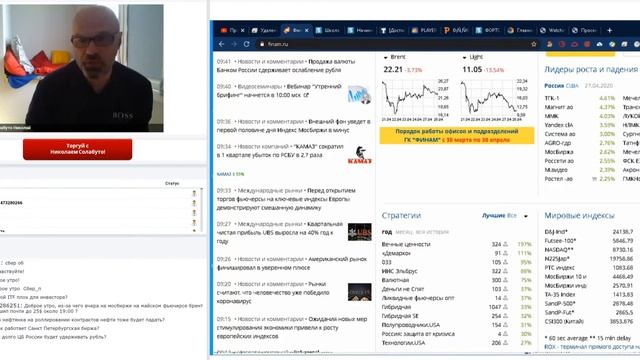Click the first user status icon in participants list
The height and width of the screenshot is (360, 640).
click(194, 193)
